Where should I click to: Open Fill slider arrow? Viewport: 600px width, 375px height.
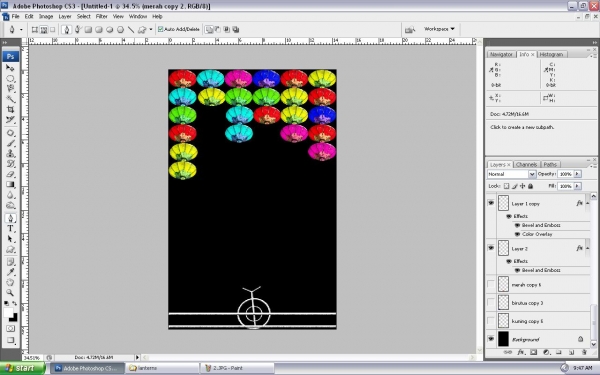tap(577, 186)
